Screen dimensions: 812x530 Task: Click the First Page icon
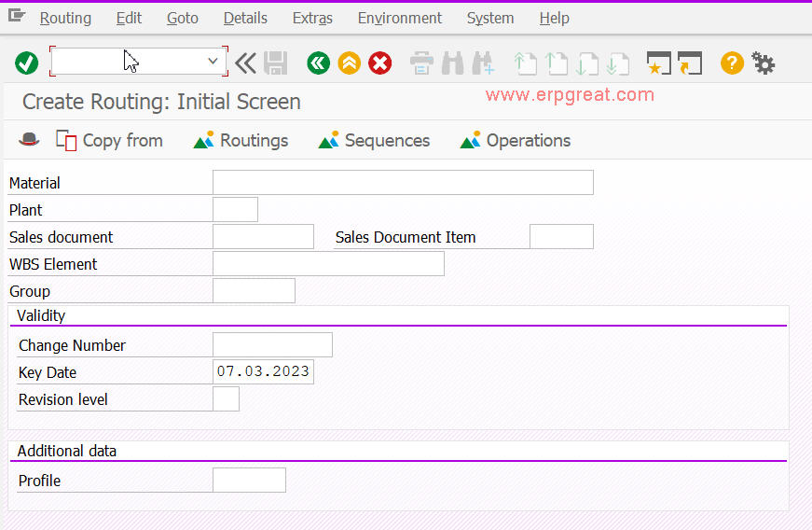pyautogui.click(x=525, y=64)
